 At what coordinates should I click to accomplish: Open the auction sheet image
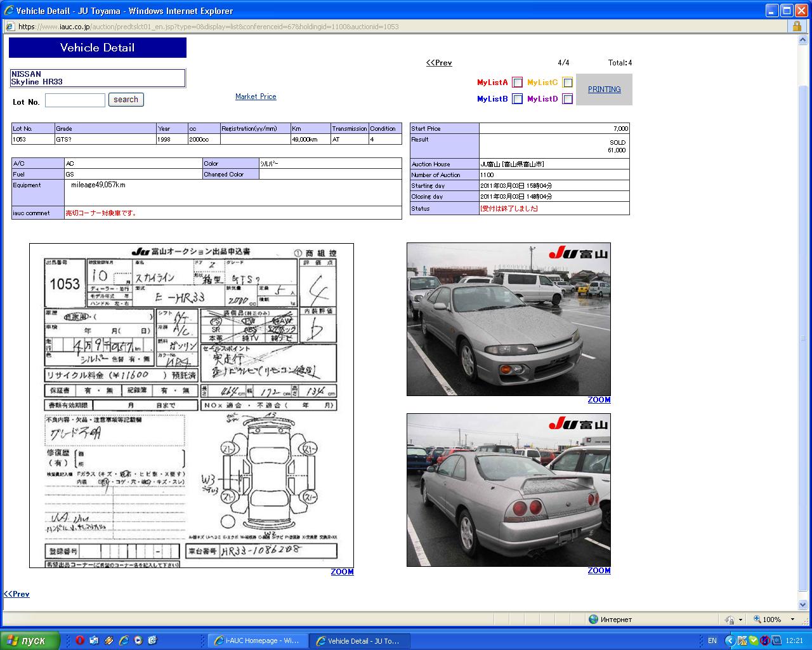(x=192, y=406)
